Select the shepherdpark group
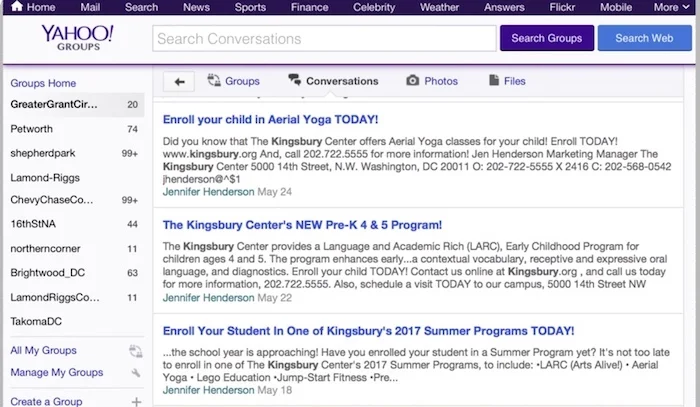The width and height of the screenshot is (700, 407). coord(43,153)
